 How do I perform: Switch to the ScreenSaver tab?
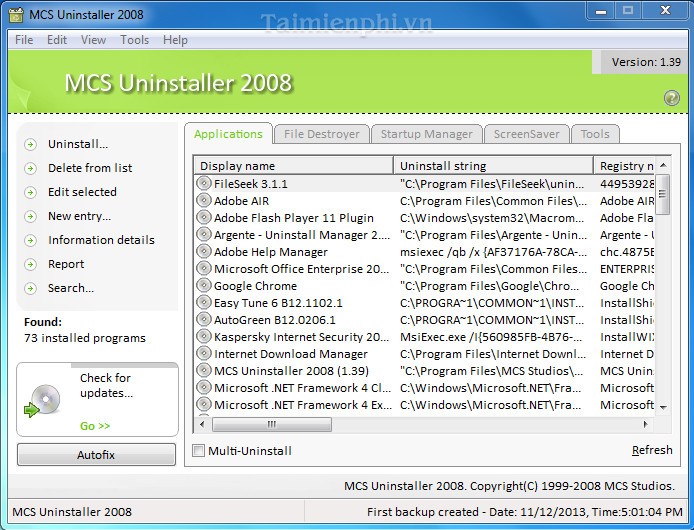coord(526,134)
